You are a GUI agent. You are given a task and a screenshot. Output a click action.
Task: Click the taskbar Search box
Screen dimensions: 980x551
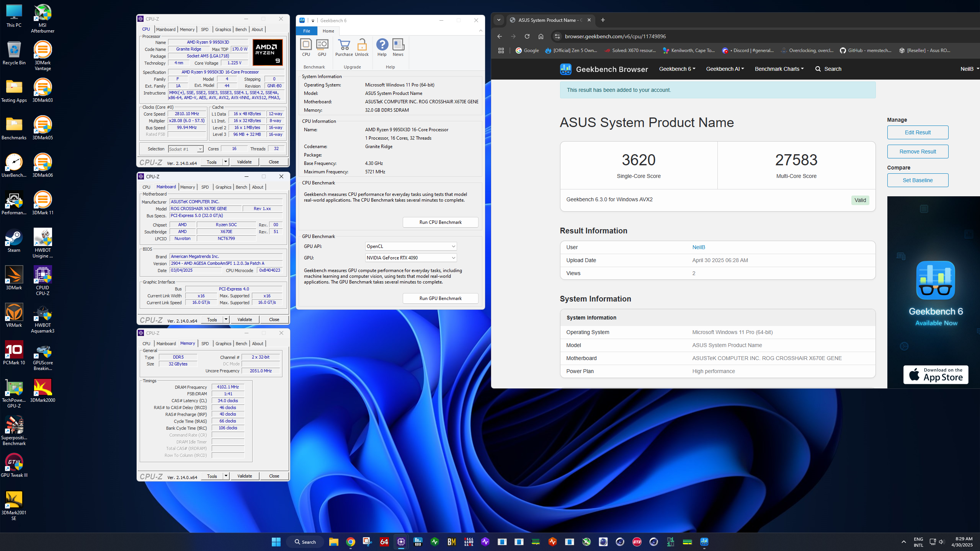pyautogui.click(x=305, y=542)
